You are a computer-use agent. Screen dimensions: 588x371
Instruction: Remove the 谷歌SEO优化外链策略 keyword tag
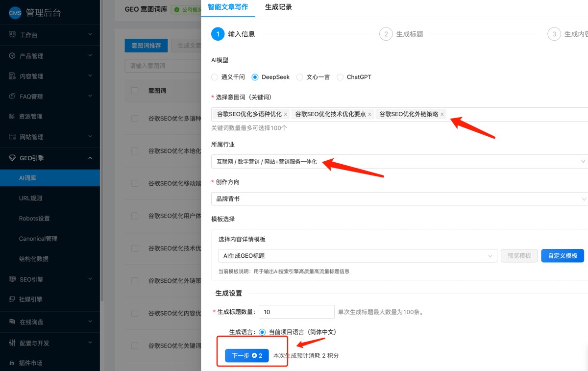coord(442,114)
